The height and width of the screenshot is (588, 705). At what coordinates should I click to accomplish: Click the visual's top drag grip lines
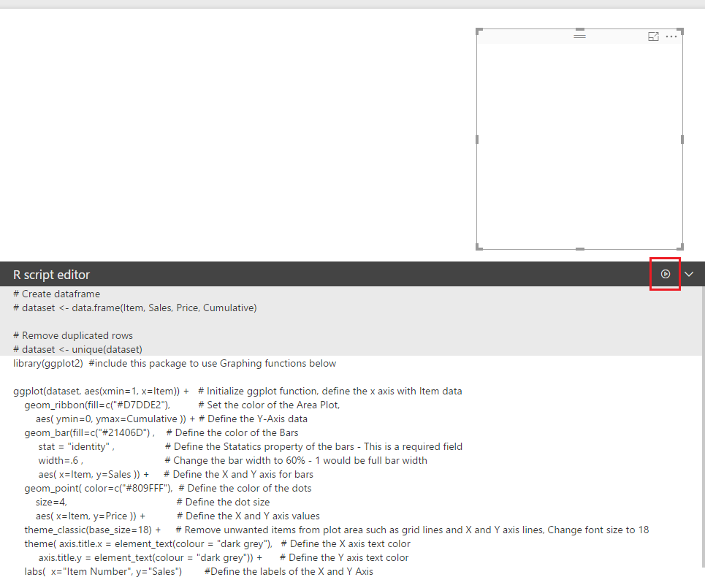coord(579,36)
